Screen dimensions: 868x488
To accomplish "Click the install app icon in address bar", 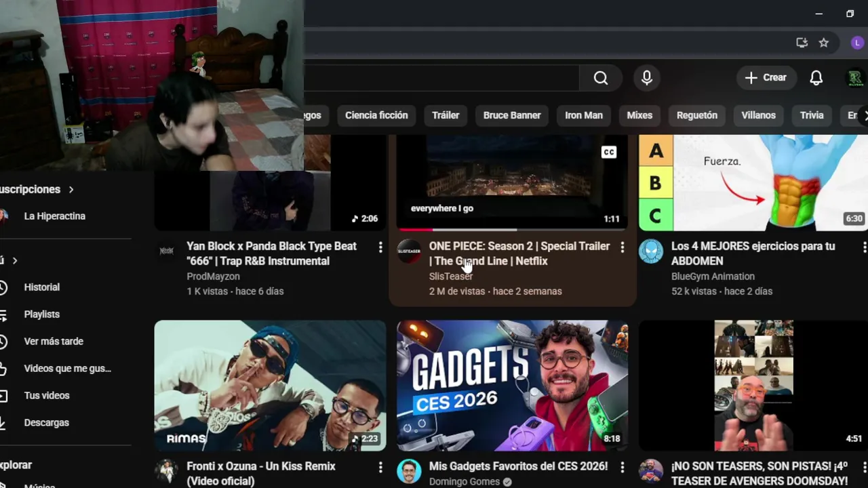I will point(802,43).
